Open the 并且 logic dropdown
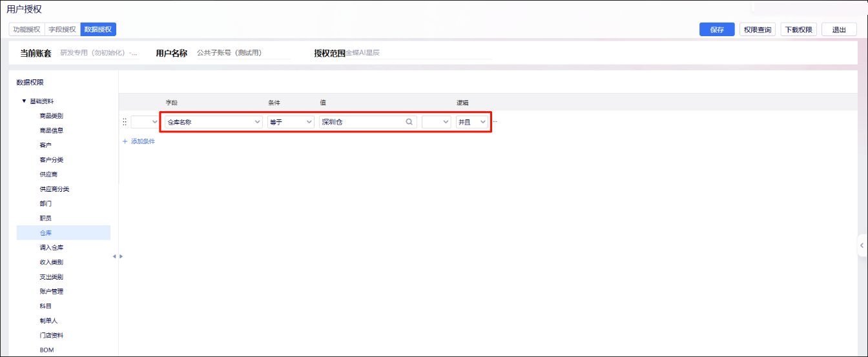 click(x=472, y=121)
